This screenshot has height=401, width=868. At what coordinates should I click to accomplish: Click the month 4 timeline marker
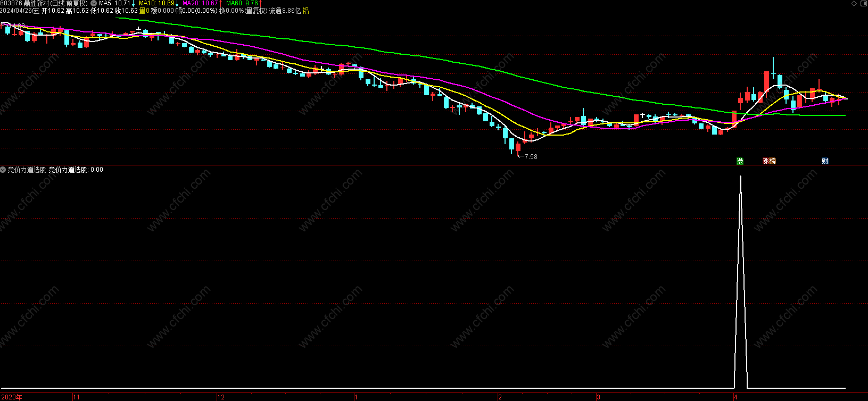pyautogui.click(x=735, y=397)
